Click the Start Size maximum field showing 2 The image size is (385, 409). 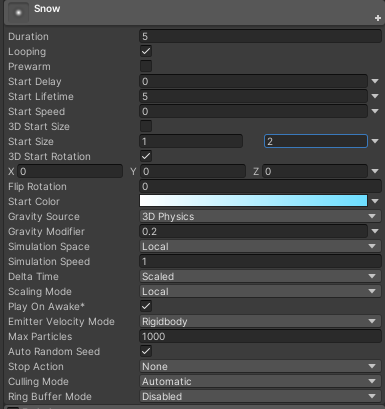tap(316, 141)
